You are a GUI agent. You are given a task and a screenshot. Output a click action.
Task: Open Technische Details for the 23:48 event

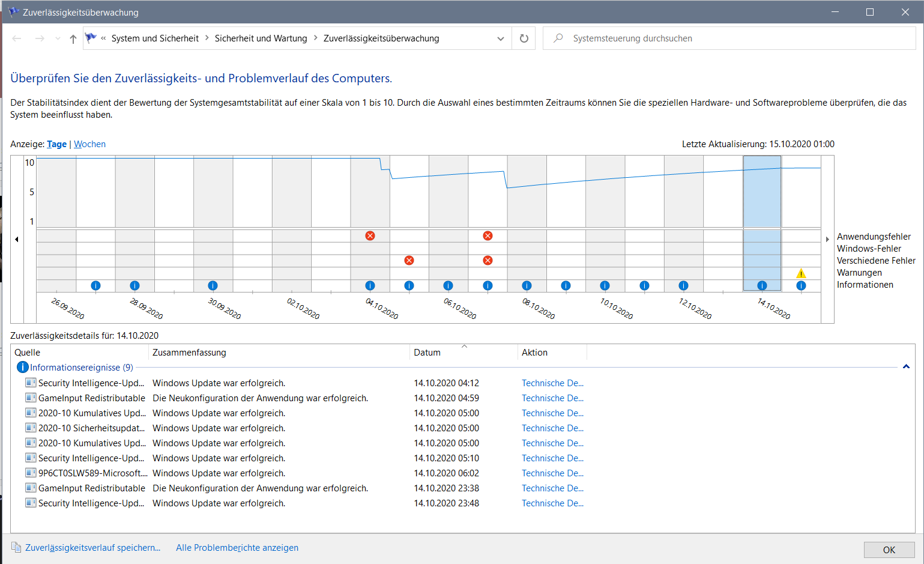552,503
